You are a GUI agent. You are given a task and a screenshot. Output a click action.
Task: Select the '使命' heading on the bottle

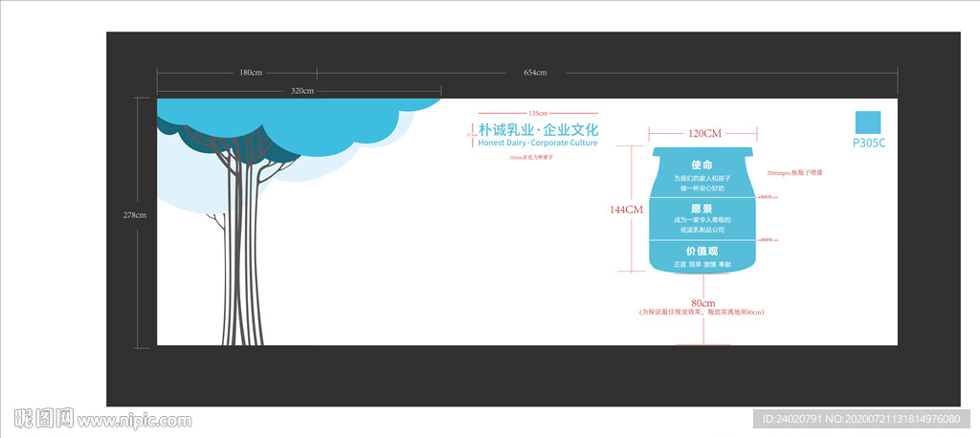(702, 165)
